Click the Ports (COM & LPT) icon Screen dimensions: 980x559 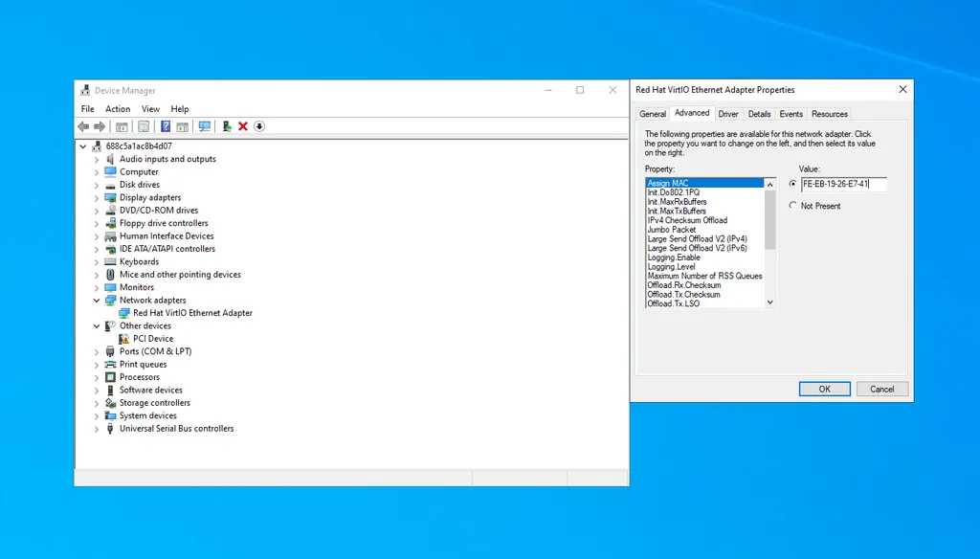pos(111,351)
